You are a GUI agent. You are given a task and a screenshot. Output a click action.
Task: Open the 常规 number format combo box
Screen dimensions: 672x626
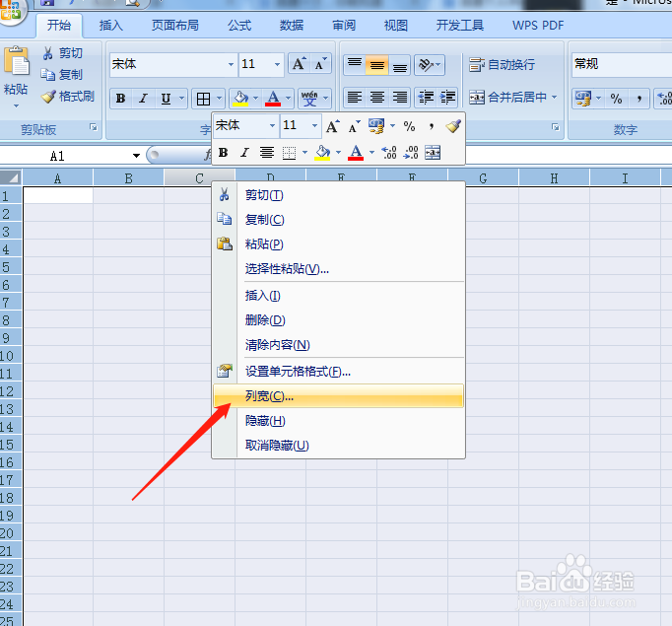[x=622, y=64]
